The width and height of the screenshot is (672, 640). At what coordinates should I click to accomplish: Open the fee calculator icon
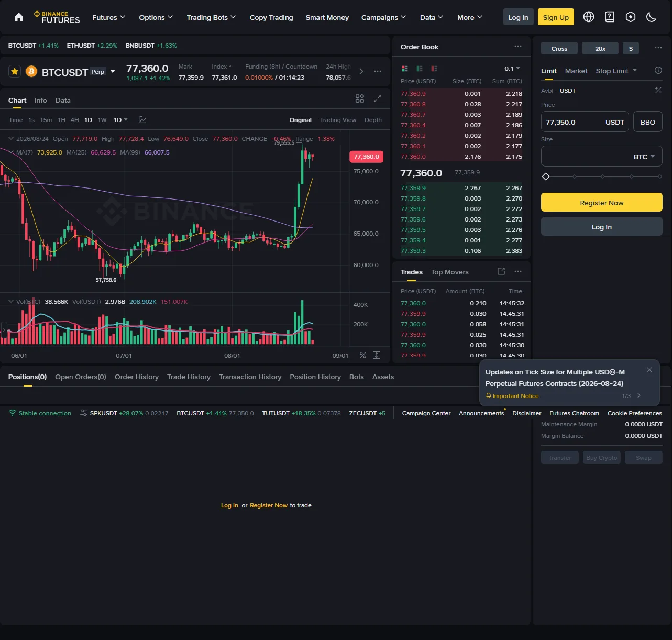coord(658,90)
